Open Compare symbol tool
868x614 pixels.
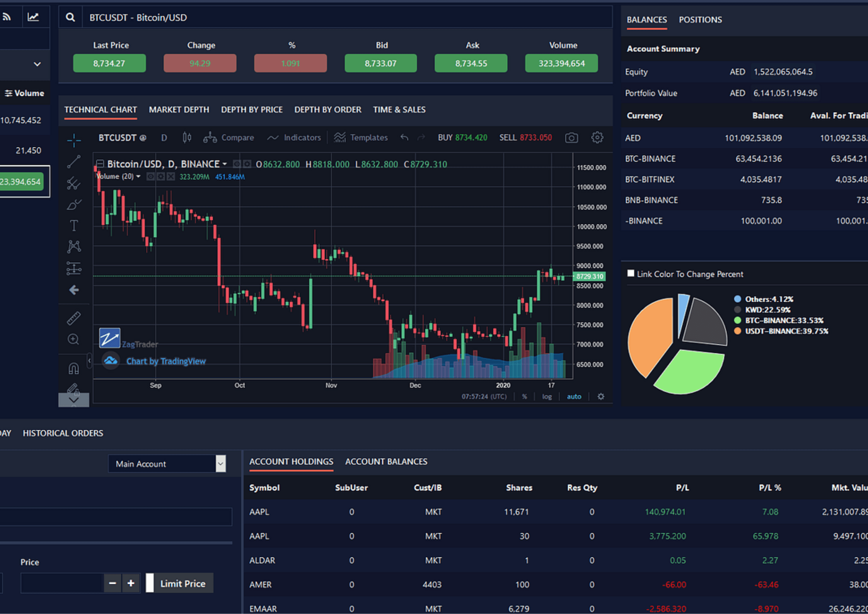[229, 137]
